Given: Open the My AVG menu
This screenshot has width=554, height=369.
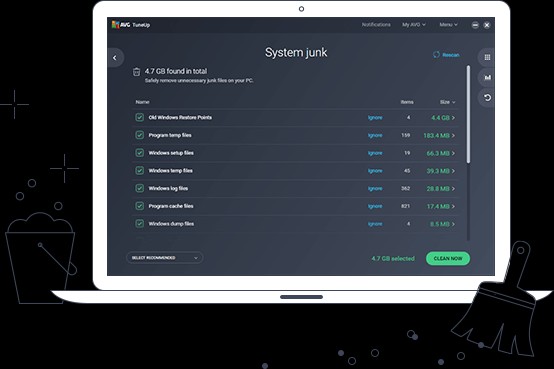Looking at the screenshot, I should [414, 24].
